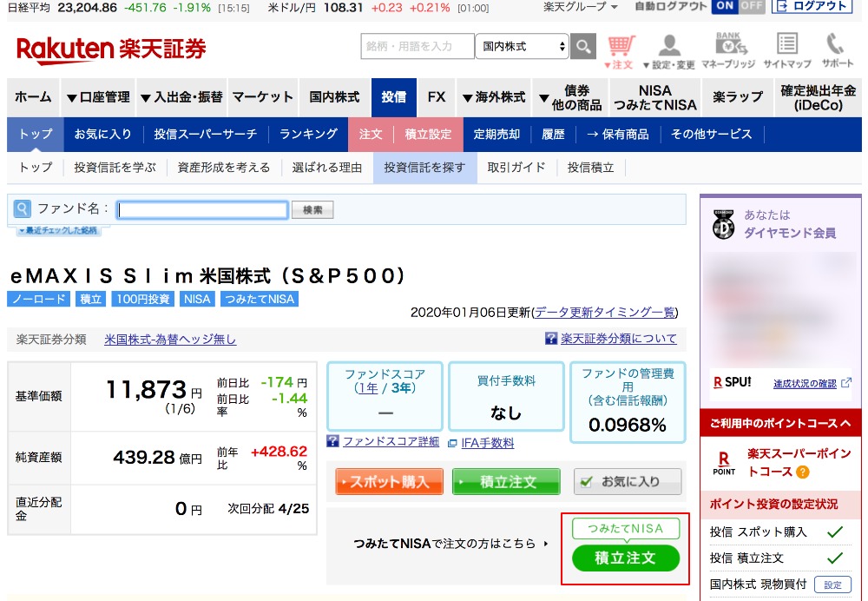Expand the 口座管理 menu
The height and width of the screenshot is (601, 868).
[x=98, y=97]
